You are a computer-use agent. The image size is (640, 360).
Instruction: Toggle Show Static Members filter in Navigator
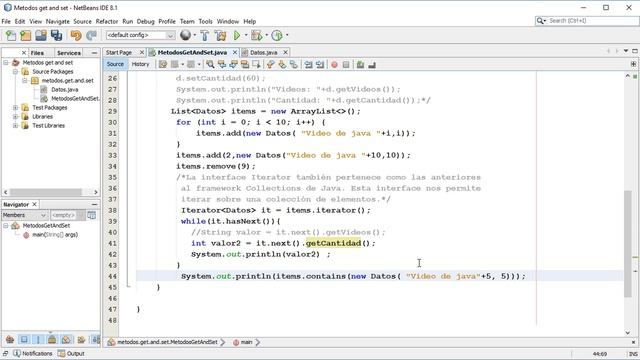point(38,339)
